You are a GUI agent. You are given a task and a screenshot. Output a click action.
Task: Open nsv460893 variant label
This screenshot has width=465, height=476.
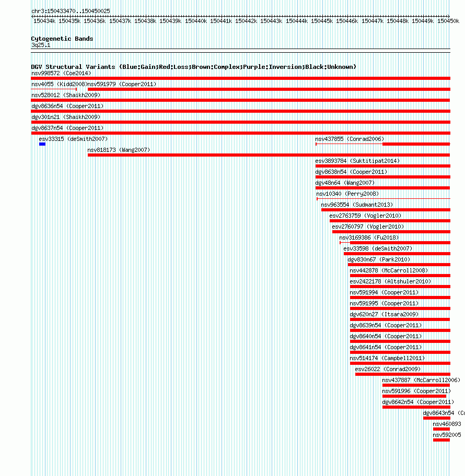coord(447,424)
